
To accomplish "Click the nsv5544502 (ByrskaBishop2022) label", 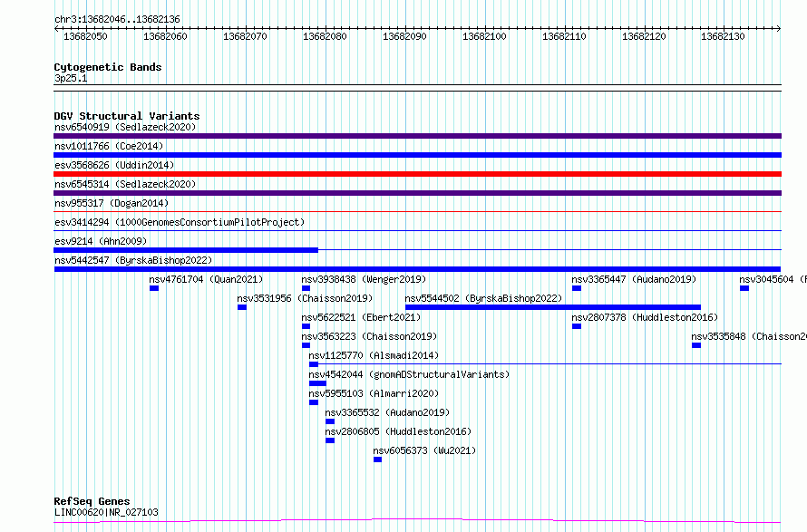I will click(x=483, y=298).
